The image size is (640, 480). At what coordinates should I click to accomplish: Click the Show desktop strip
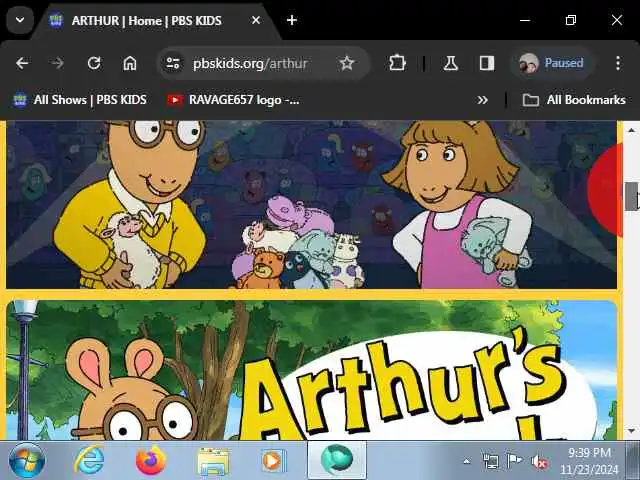click(633, 460)
